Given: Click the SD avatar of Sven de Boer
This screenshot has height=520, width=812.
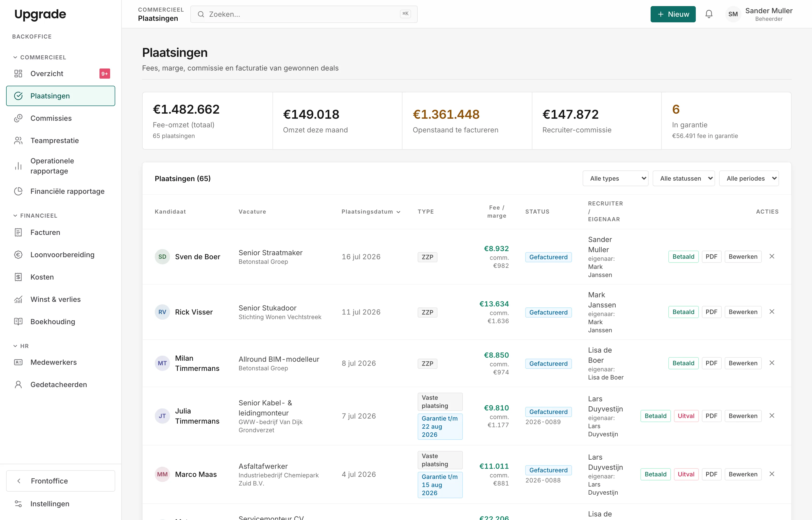Looking at the screenshot, I should 162,257.
